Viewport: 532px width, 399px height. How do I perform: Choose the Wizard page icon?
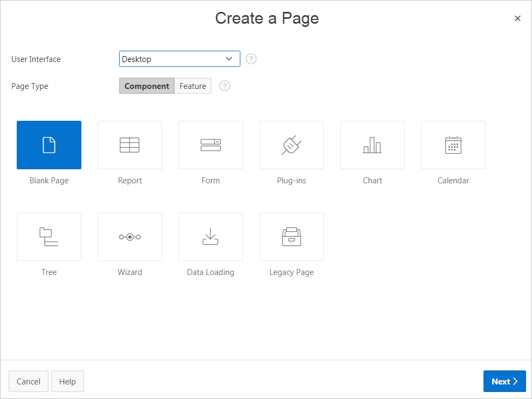(130, 237)
